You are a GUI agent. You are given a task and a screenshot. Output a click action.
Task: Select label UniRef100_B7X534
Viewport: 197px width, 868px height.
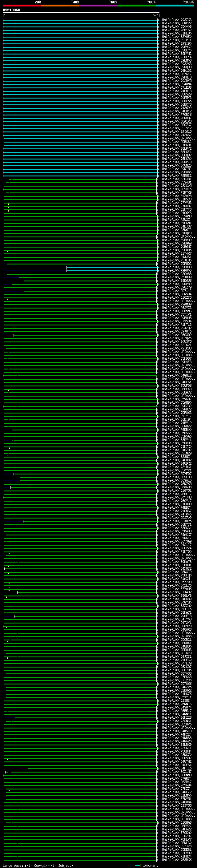177,321
